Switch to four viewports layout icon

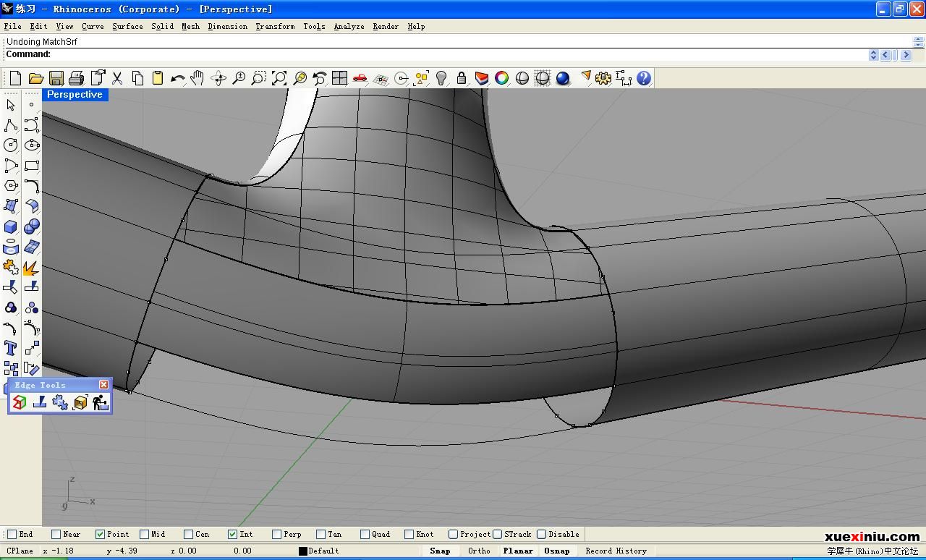(x=339, y=78)
